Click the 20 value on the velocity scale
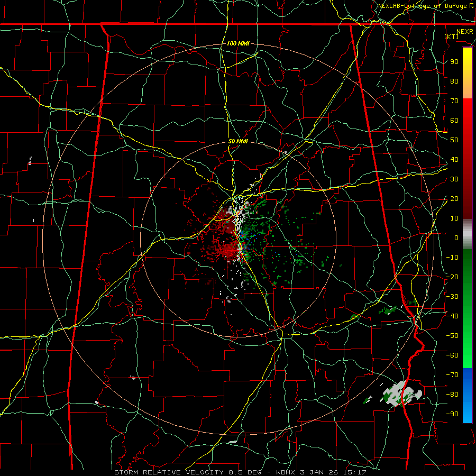476x476 pixels. point(454,198)
